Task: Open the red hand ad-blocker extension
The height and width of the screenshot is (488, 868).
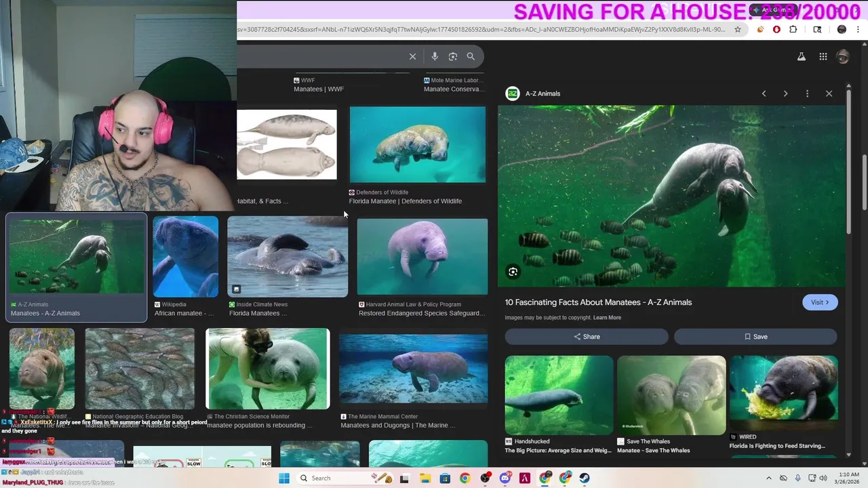Action: coord(776,29)
